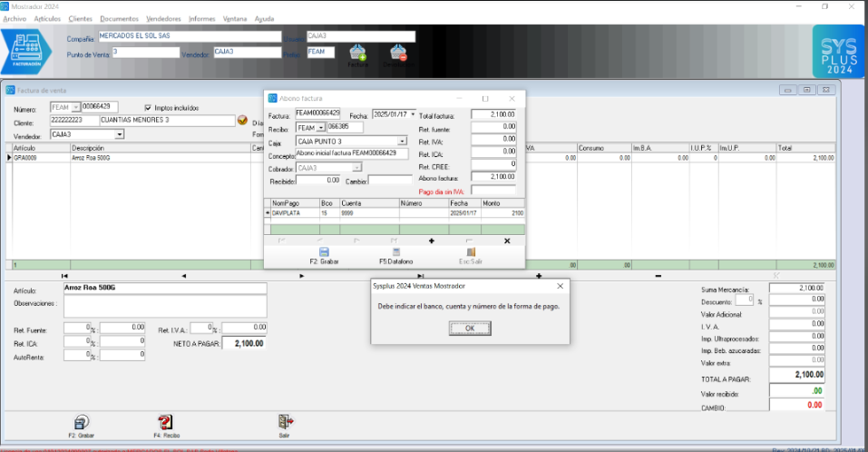
Task: Select the DAVIPLATA payment cell
Action: tap(295, 212)
